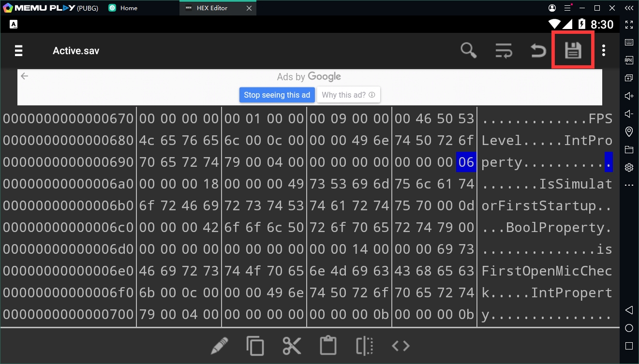Screen dimensions: 639x364
Task: Click the save floppy disk icon
Action: 573,50
